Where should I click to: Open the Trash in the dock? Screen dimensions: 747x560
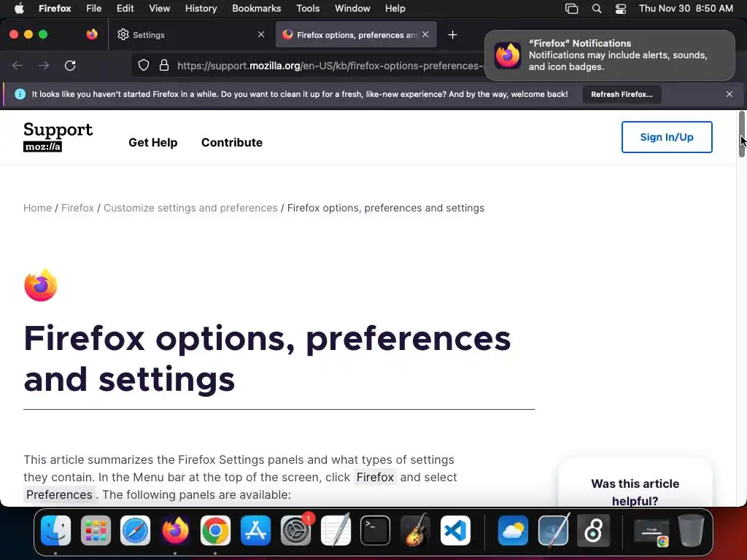click(692, 530)
